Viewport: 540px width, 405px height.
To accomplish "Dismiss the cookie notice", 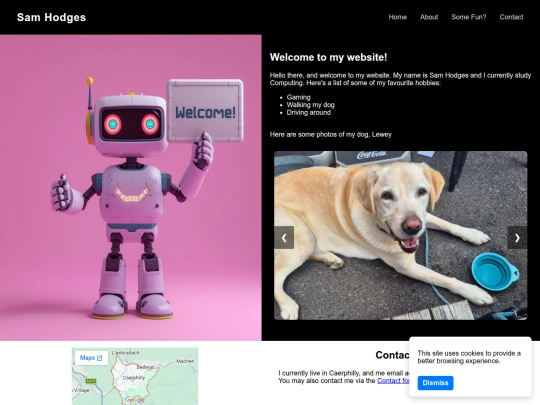I will pos(435,383).
